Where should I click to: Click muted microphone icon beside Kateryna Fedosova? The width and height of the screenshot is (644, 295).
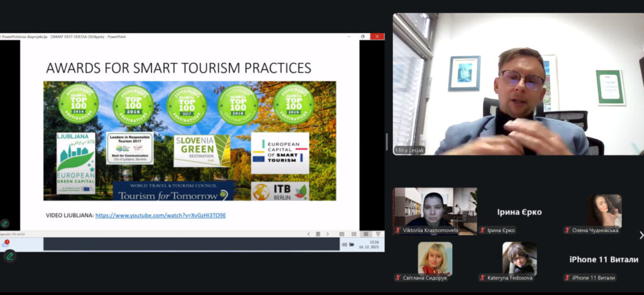pyautogui.click(x=482, y=277)
